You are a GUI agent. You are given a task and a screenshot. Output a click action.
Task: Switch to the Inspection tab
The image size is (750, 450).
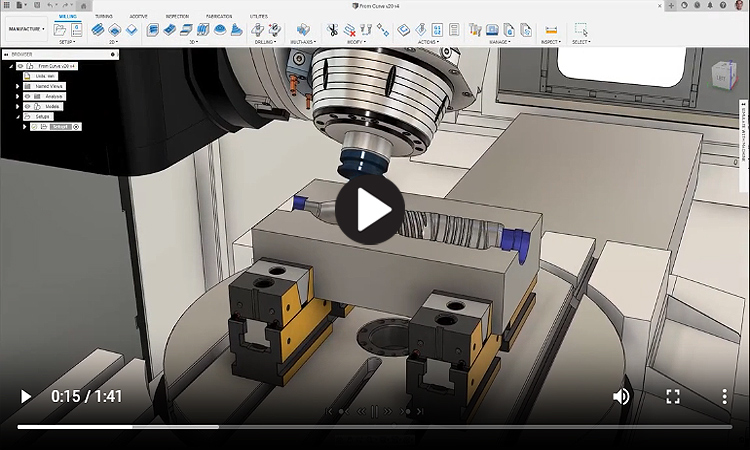point(177,16)
